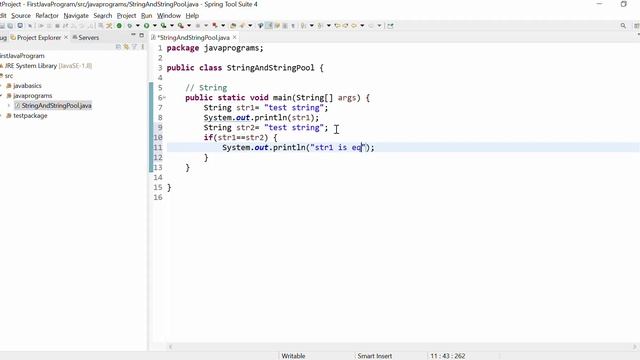Toggle Skip All Breakpoints icon
Viewport: 640px width, 360px height.
tap(30, 26)
